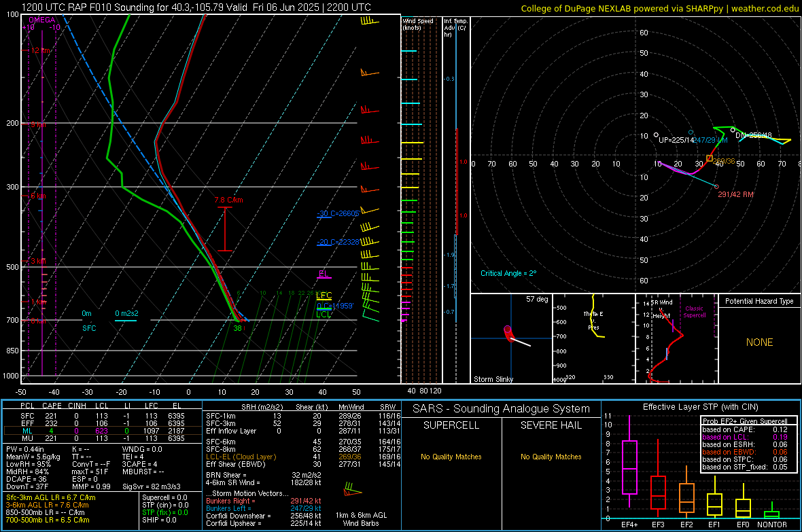Screen dimensions: 802x532
Task: Click the DN=256/48 hodograph label
Action: tap(754, 135)
